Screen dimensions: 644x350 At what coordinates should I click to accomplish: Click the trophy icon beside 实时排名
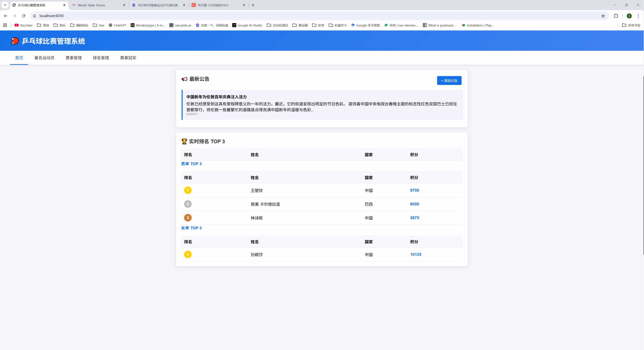click(184, 141)
